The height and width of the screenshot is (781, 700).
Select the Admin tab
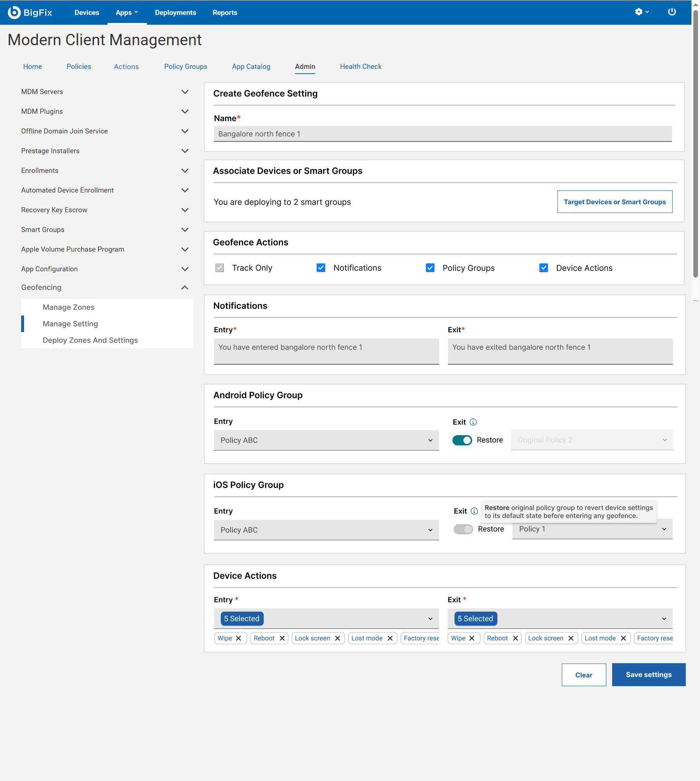[305, 66]
